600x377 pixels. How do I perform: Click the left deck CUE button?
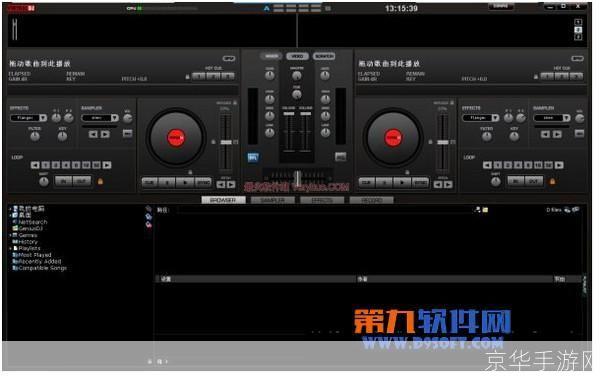[150, 183]
